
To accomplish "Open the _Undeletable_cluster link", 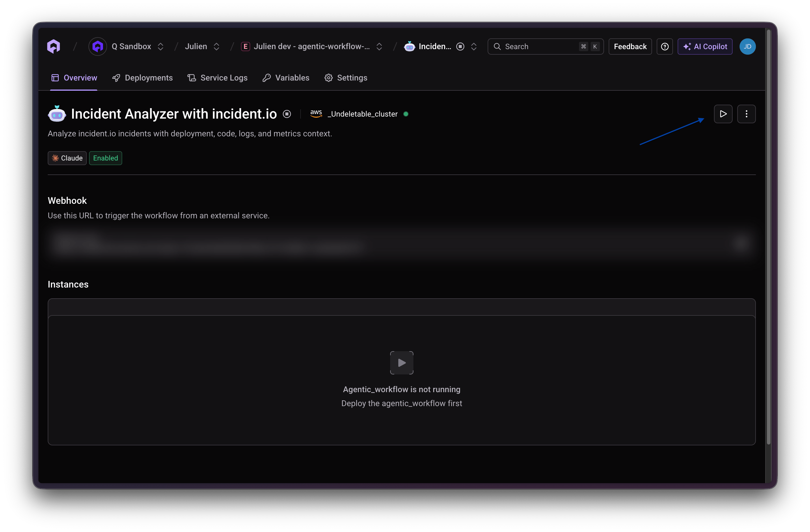I will (363, 114).
